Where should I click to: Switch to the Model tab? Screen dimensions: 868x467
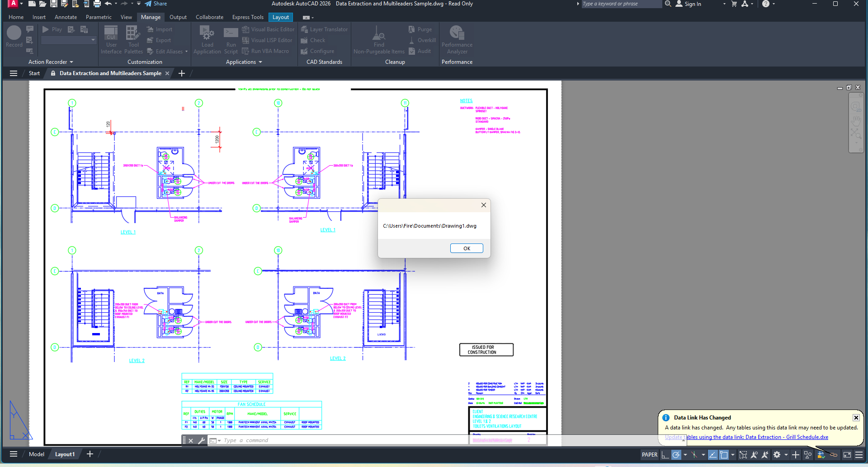pos(37,454)
